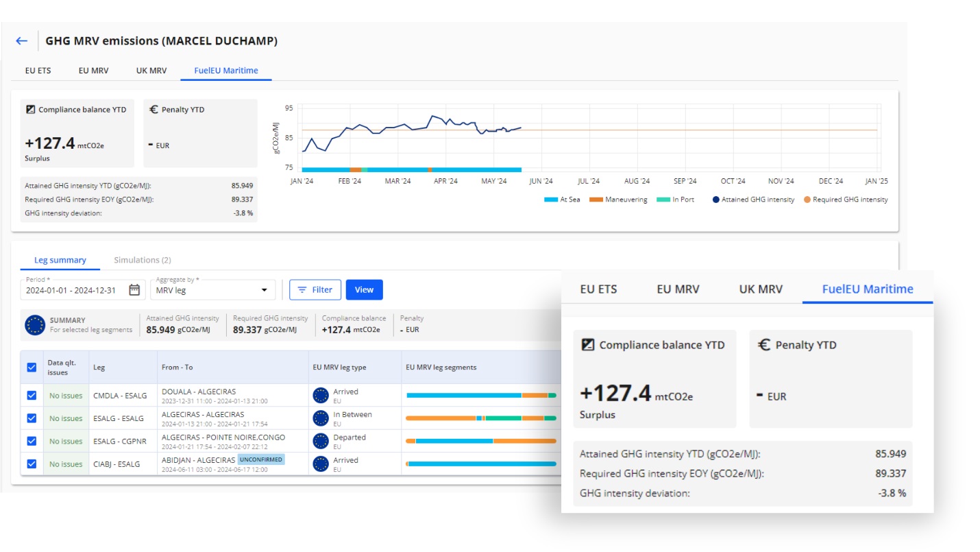
Task: Toggle In Port legend color swatch
Action: coord(663,200)
